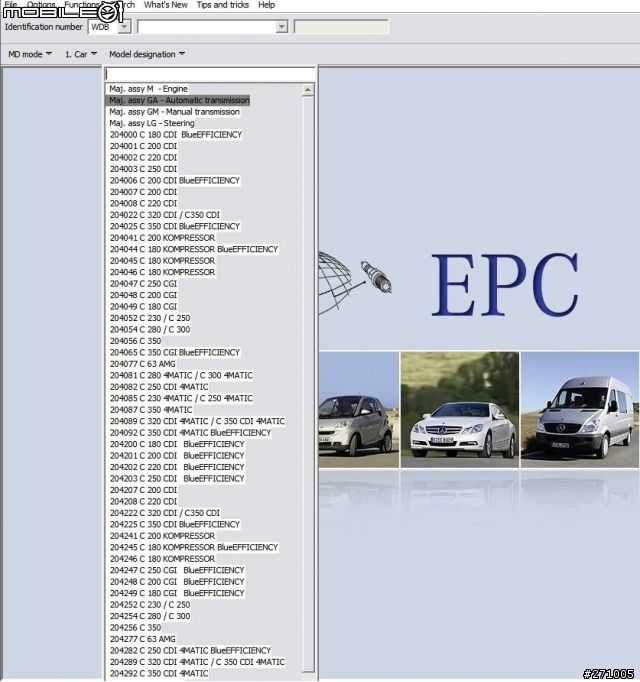Select 204008 C 220 CDI
Screen dimensions: 640x682
(144, 204)
